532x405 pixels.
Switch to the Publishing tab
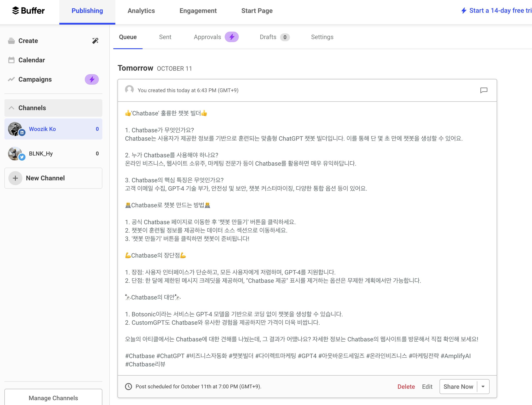87,11
